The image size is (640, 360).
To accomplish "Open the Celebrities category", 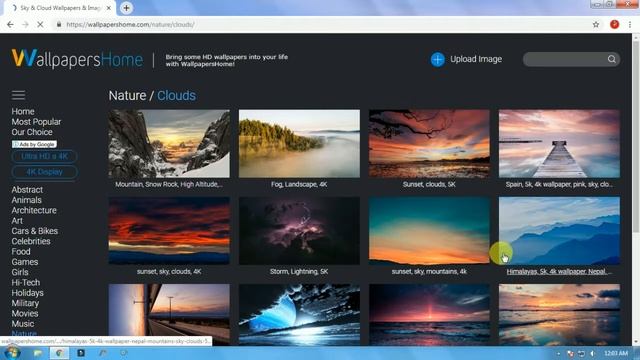I will 31,241.
